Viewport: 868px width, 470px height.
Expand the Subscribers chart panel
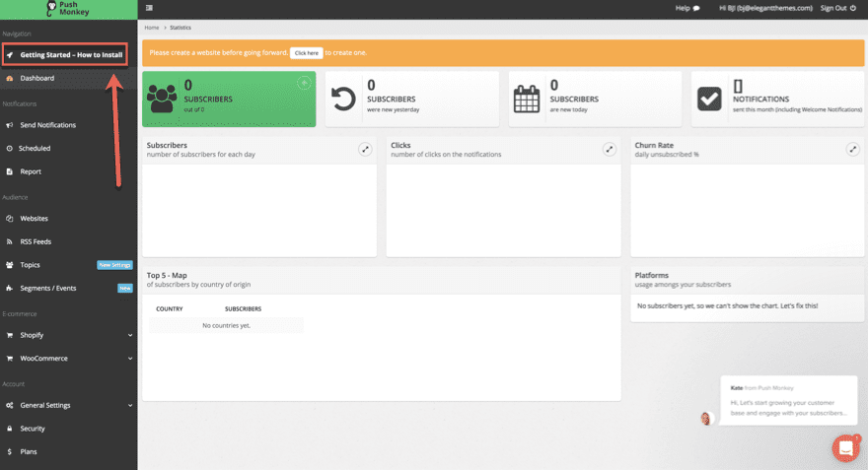point(365,149)
